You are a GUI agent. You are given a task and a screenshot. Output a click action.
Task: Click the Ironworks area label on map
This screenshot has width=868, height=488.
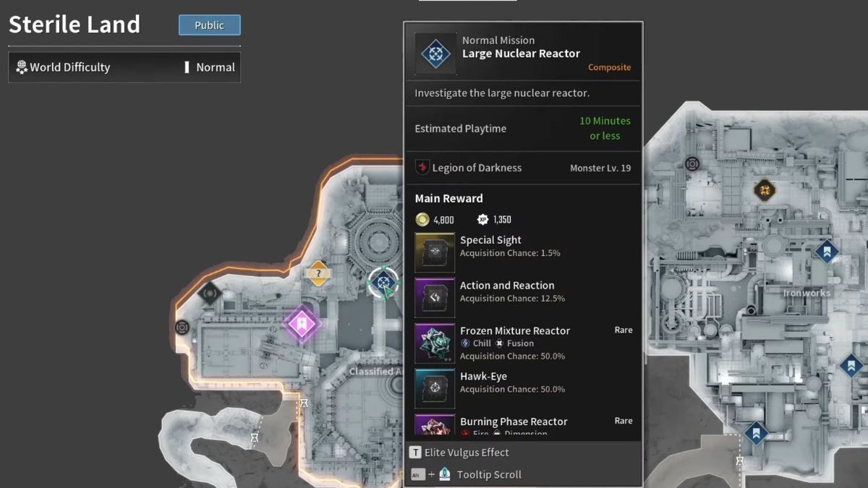[807, 293]
